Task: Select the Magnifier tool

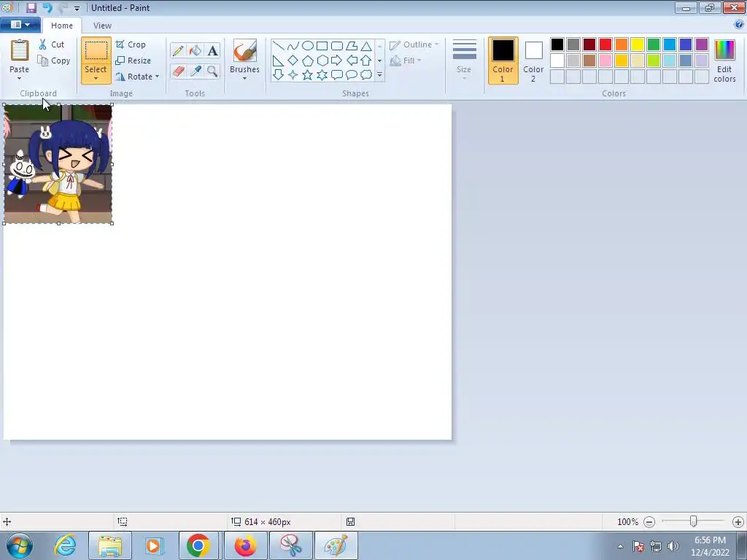Action: coord(212,71)
